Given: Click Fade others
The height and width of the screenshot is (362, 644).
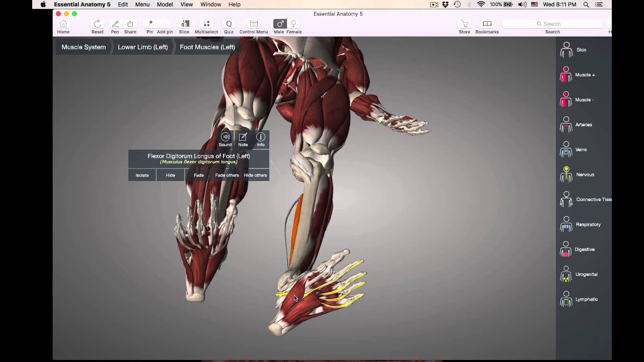Looking at the screenshot, I should tap(227, 175).
